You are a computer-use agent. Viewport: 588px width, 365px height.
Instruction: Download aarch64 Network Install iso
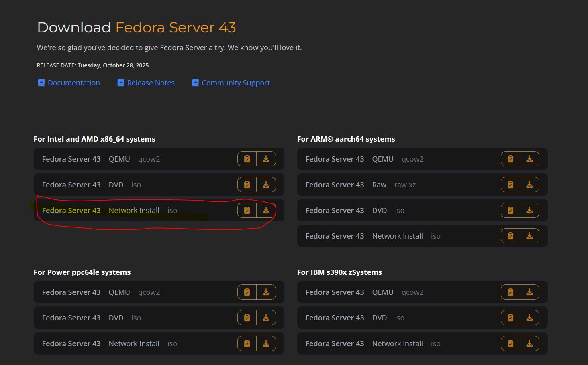click(x=530, y=236)
